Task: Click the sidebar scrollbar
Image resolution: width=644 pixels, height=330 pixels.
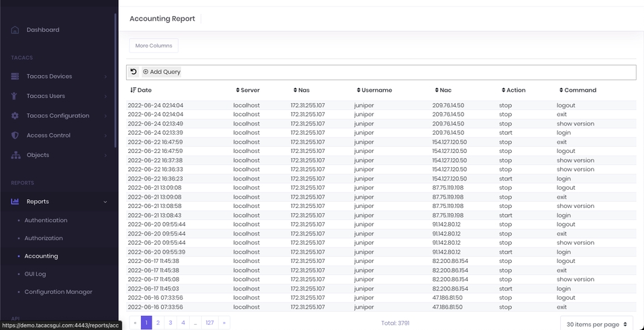Action: [115, 80]
